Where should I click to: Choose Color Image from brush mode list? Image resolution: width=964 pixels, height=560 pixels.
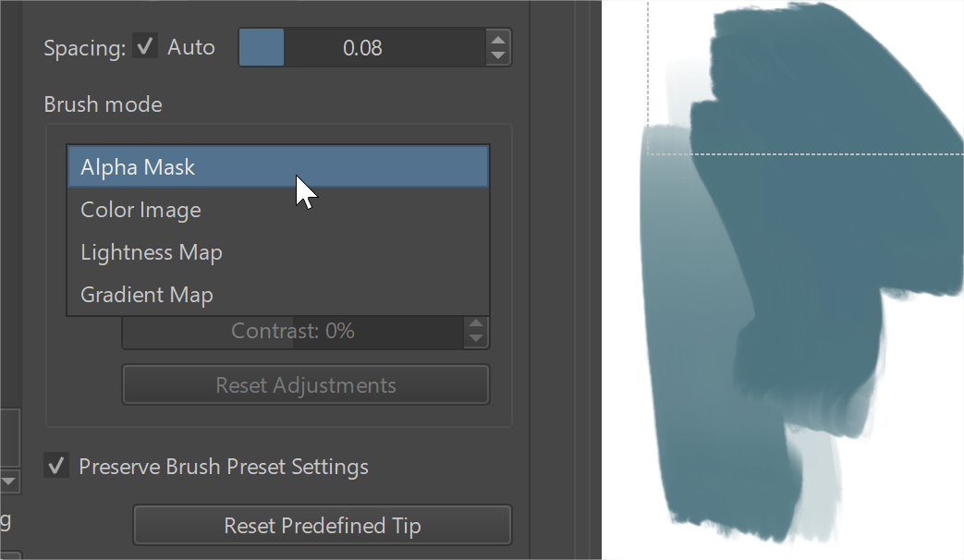click(x=277, y=210)
